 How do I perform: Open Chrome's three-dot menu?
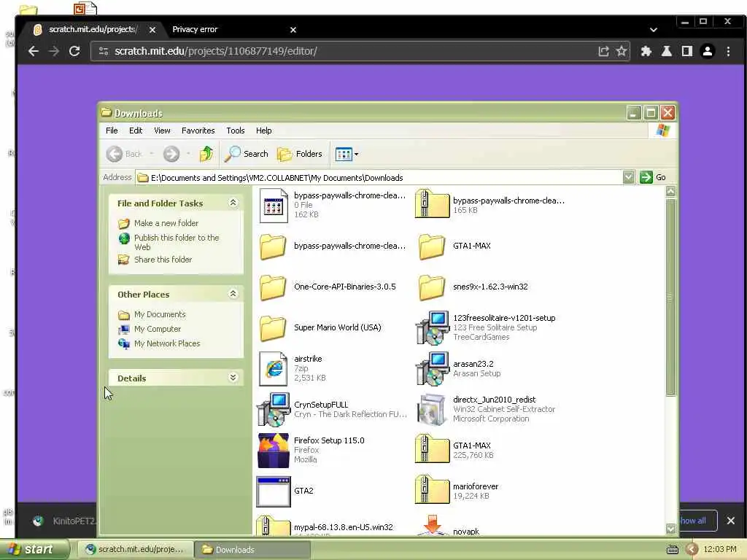[x=729, y=51]
